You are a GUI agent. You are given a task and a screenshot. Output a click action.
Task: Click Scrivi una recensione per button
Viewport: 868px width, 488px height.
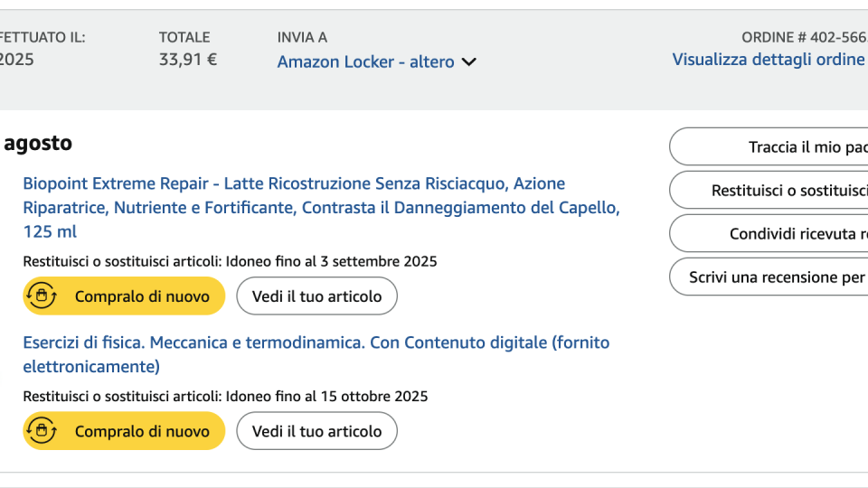pos(777,277)
